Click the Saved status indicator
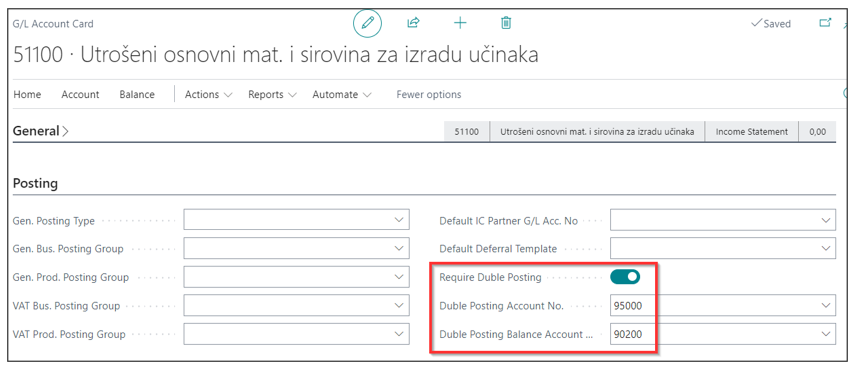The image size is (855, 370). point(770,23)
